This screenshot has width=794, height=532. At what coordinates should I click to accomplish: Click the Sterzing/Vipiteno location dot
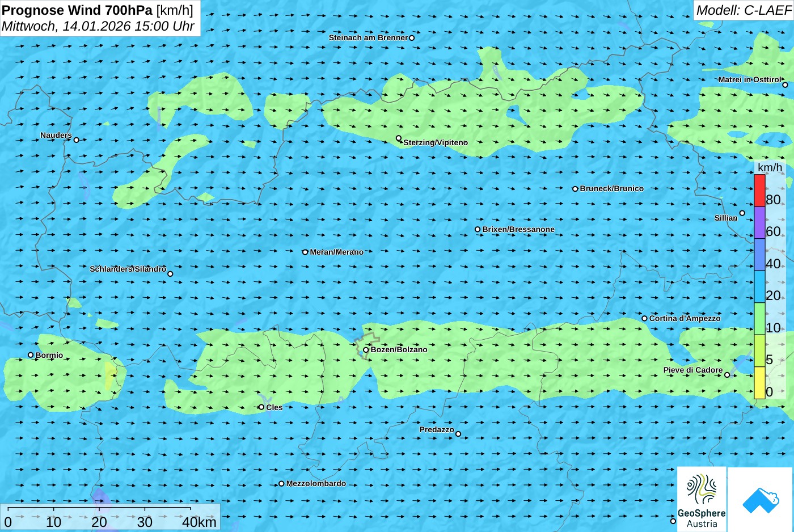tap(399, 138)
